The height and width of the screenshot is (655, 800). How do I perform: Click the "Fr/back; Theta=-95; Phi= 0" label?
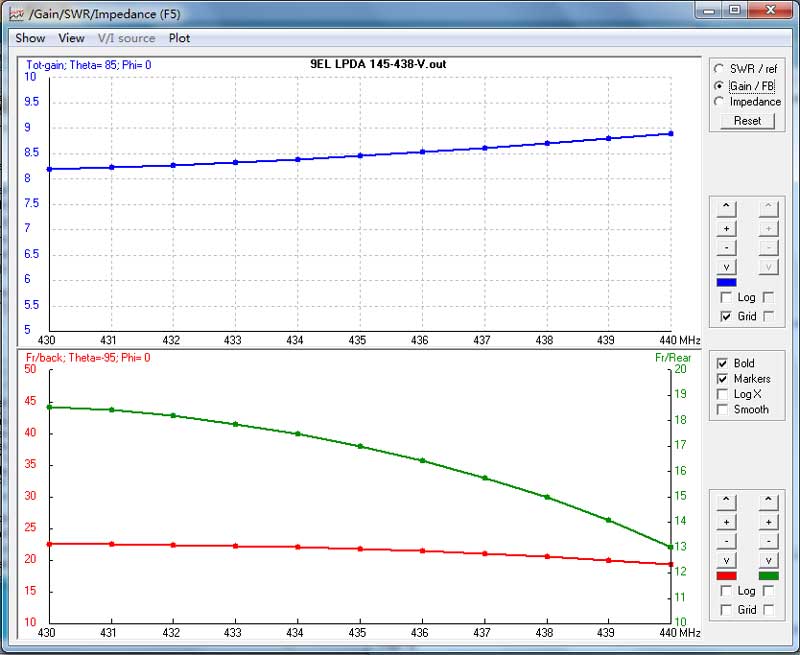point(88,358)
